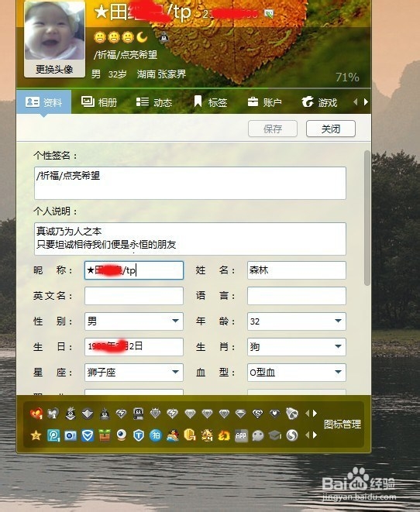420x512 pixels.
Task: Open the webcam eyeball icon
Action: pos(122,435)
